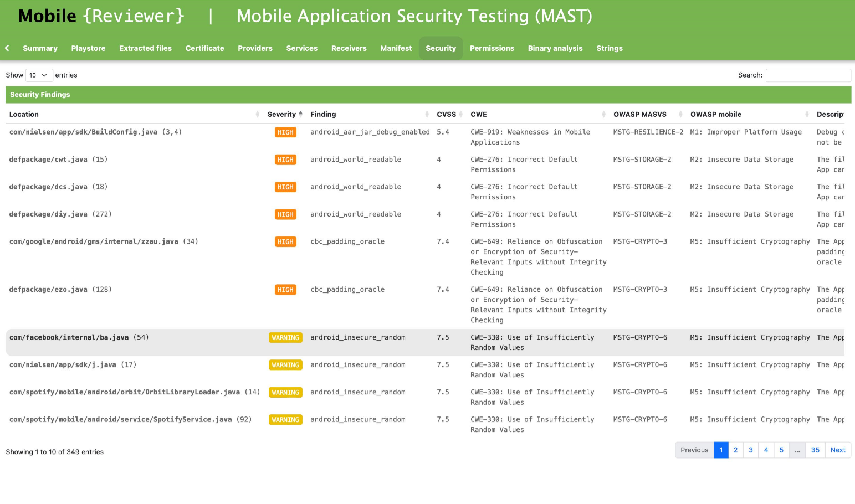The image size is (855, 504).
Task: Sort table by CVSS score
Action: pyautogui.click(x=446, y=115)
